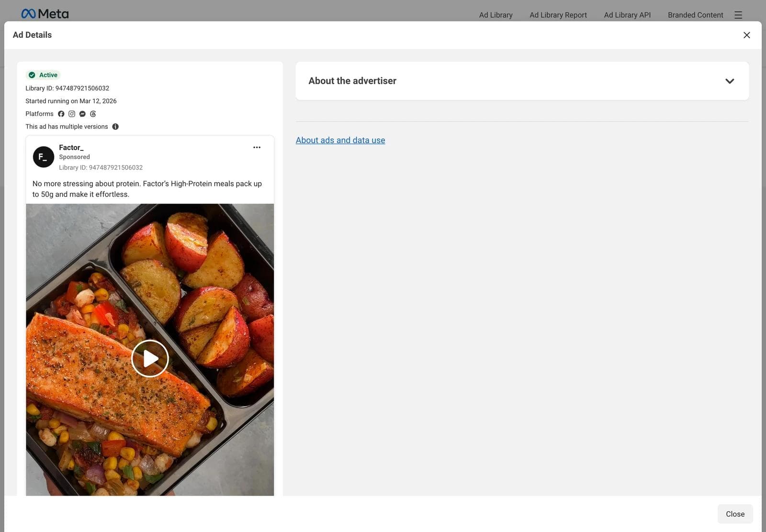Open Ad Library Report
The width and height of the screenshot is (766, 532).
pos(558,15)
